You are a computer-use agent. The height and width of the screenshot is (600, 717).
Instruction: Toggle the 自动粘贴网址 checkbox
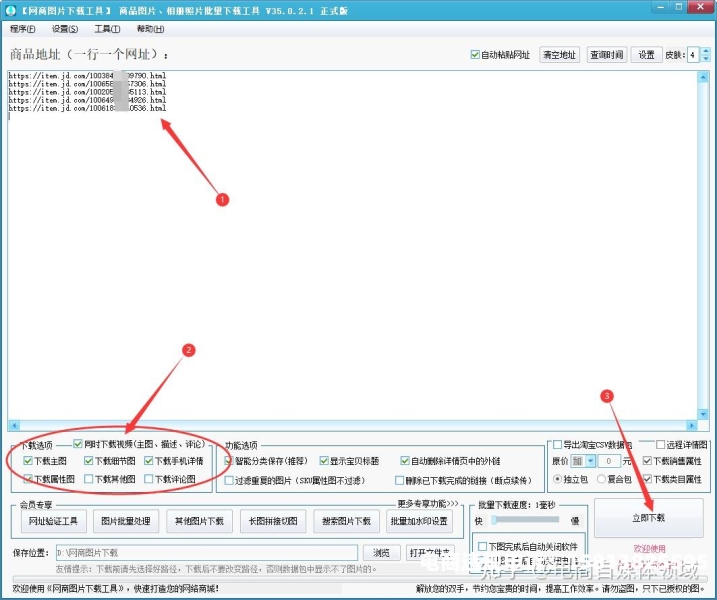475,55
